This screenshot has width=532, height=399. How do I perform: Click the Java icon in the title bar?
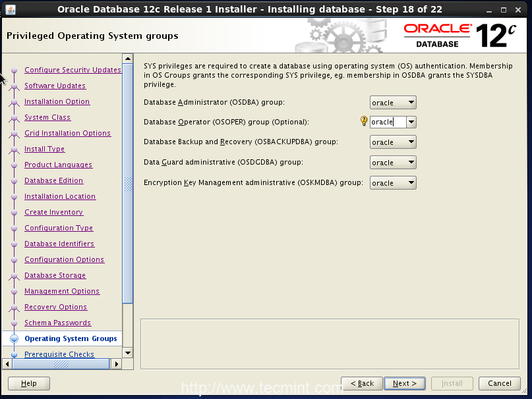tap(11, 9)
